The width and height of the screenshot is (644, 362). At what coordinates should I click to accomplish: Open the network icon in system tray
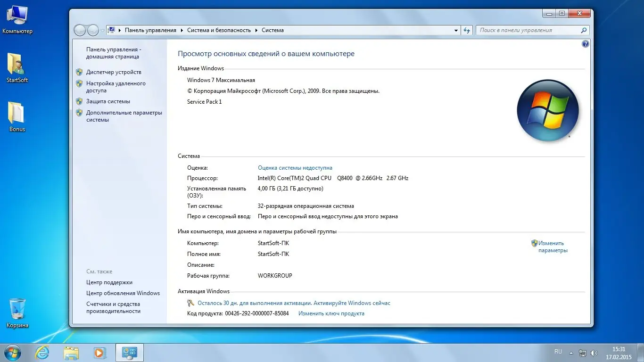click(583, 353)
